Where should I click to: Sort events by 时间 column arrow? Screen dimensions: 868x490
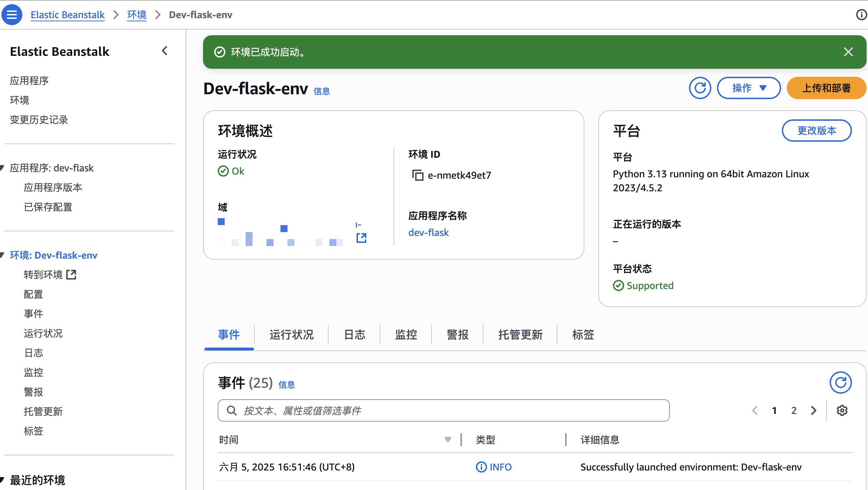pos(448,440)
